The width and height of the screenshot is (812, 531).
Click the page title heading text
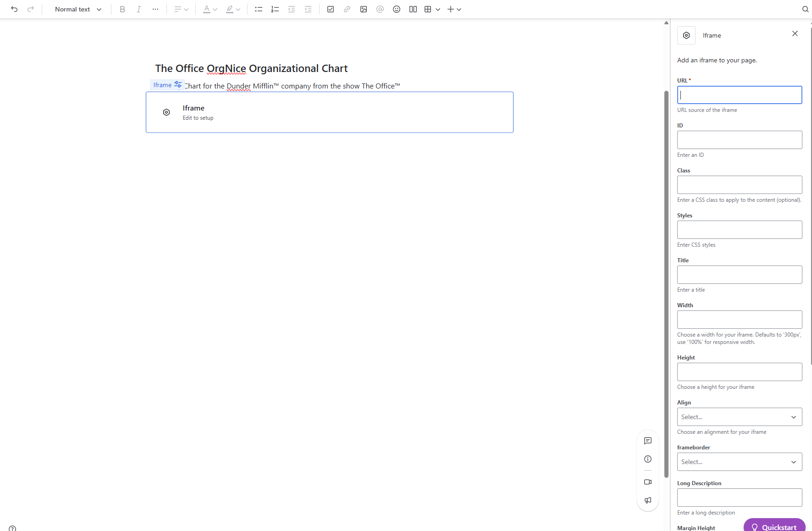251,68
